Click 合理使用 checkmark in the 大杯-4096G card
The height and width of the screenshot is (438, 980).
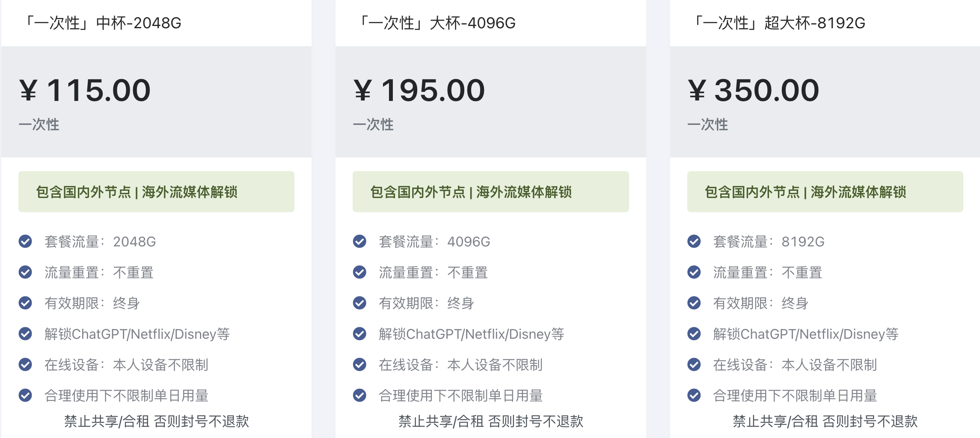[x=359, y=396]
